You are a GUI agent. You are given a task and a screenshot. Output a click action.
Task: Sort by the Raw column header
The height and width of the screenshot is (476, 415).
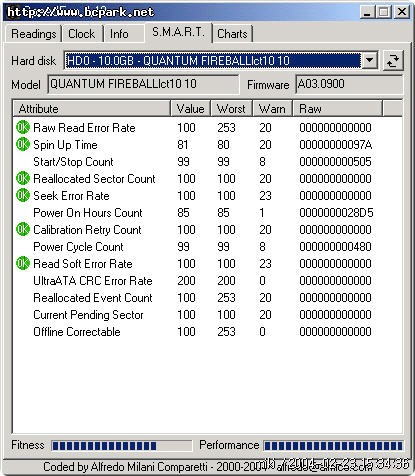(337, 109)
